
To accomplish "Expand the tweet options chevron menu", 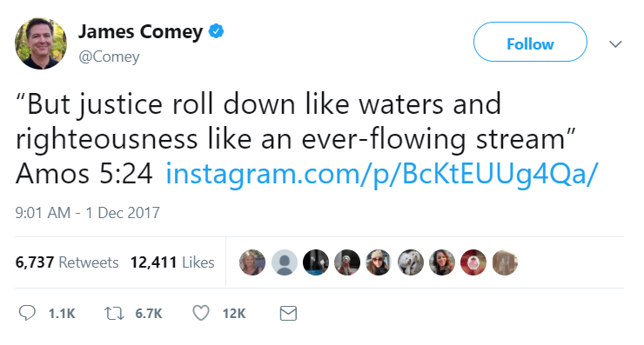I will (615, 44).
